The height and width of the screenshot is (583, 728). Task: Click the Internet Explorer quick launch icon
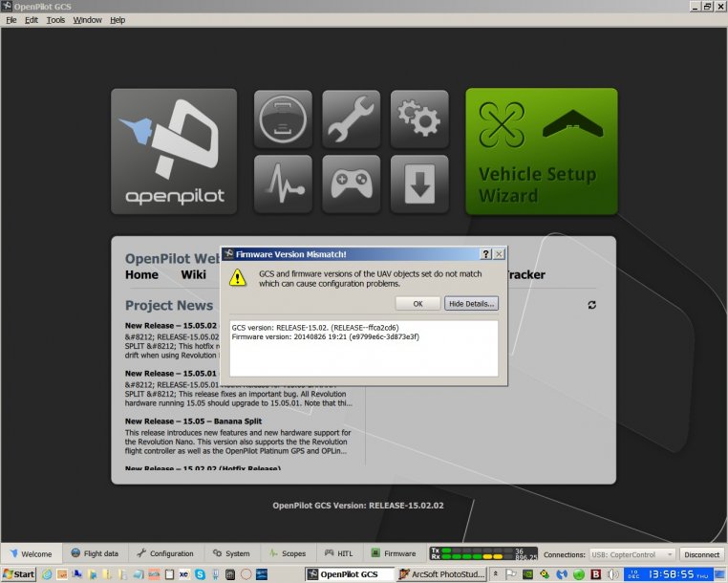[47, 574]
